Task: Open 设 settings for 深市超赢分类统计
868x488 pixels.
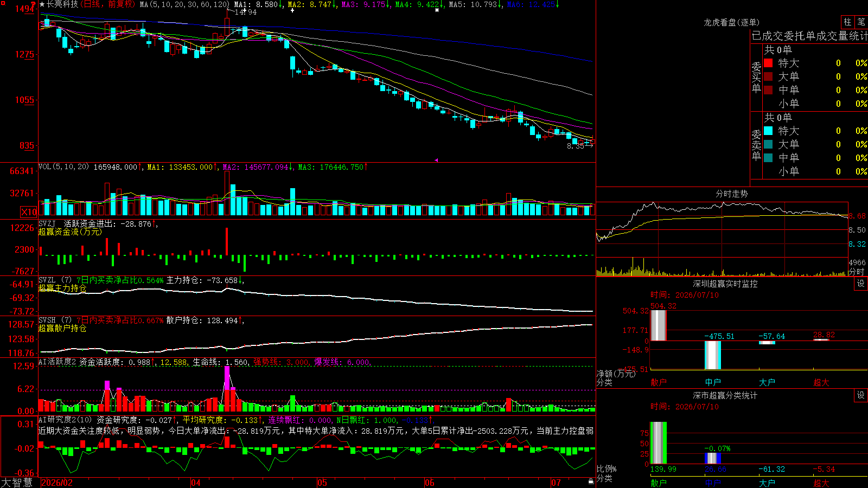Action: tap(861, 395)
